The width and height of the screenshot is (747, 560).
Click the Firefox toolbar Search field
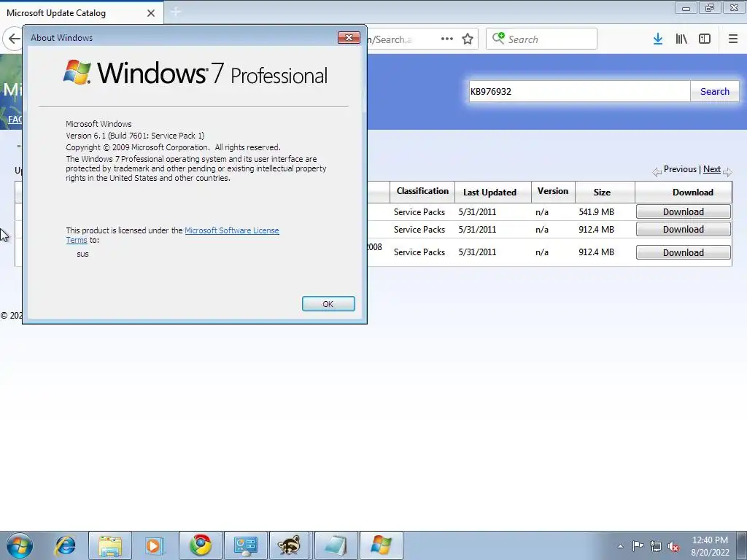[542, 39]
